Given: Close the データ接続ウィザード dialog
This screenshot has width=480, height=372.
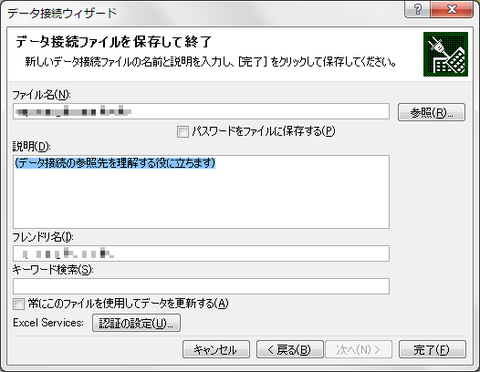Looking at the screenshot, I should 452,9.
